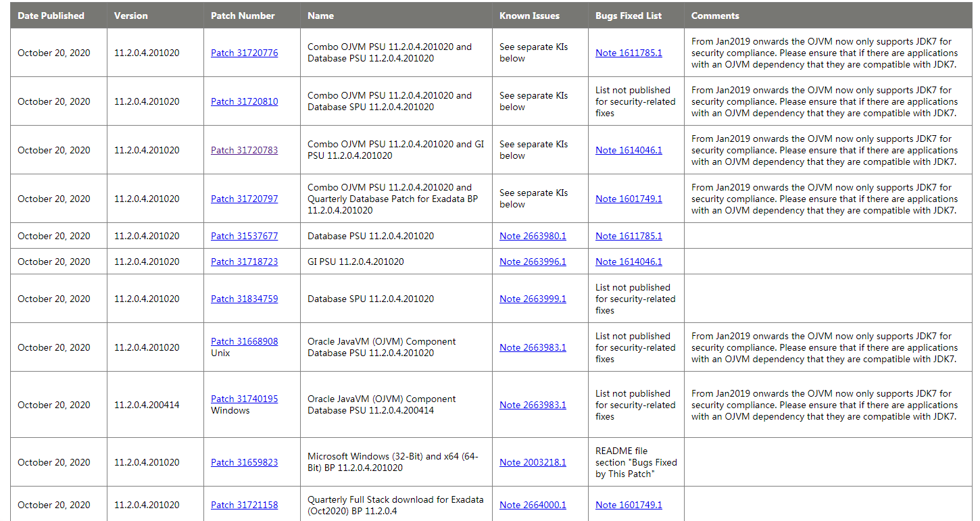
Task: Click 'See separate KIs below' in Patch 31720776 row
Action: coord(533,53)
